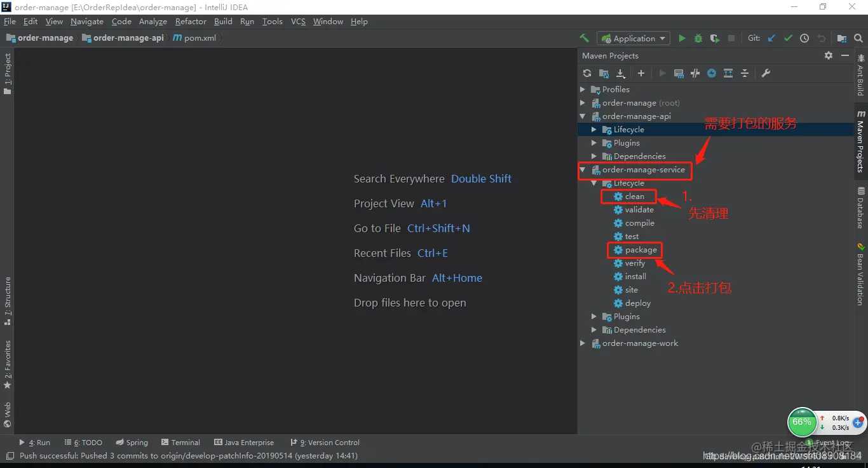Toggle Skip Tests mode
The height and width of the screenshot is (468, 868).
[712, 73]
